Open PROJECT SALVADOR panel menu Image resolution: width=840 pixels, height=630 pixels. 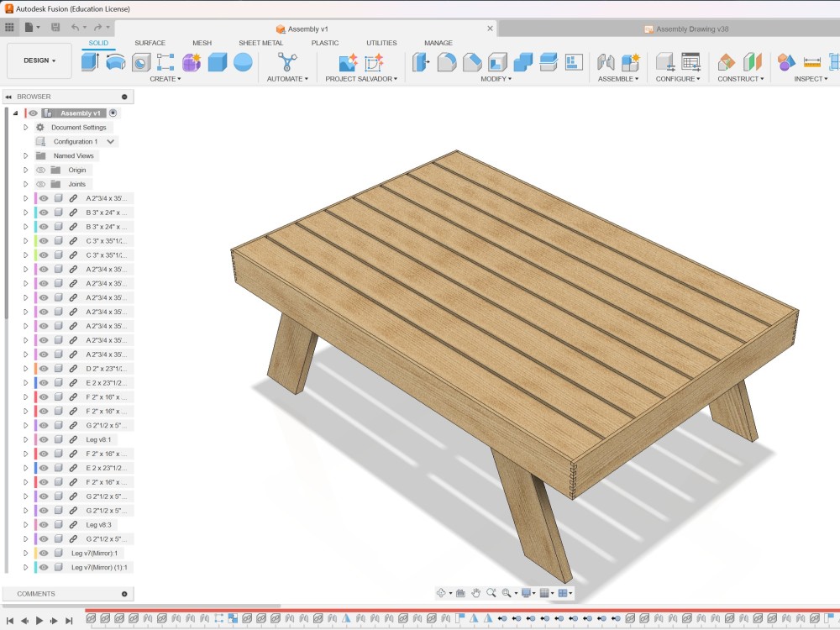(x=361, y=79)
